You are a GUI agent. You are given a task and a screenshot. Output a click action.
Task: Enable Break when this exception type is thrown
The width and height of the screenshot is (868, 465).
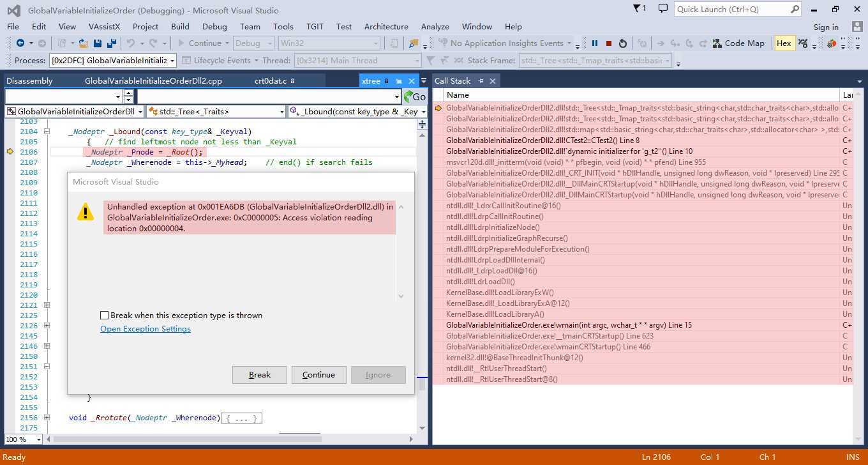click(105, 316)
